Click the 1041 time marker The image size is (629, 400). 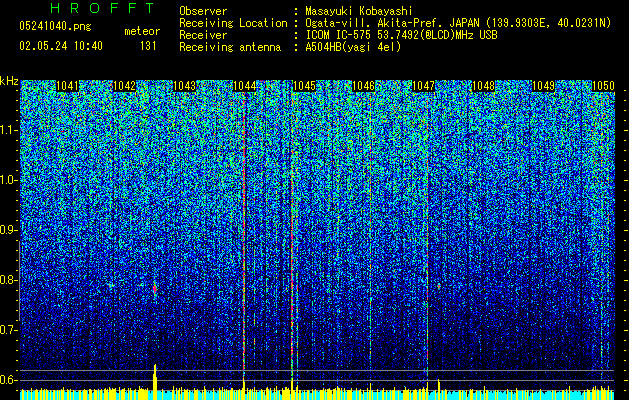pyautogui.click(x=67, y=86)
